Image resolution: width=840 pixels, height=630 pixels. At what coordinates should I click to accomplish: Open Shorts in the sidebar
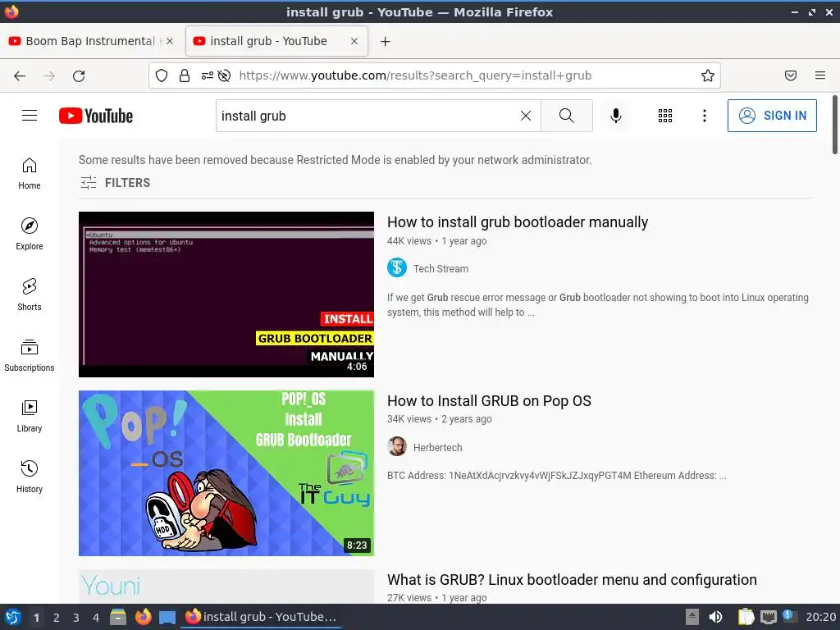(x=30, y=295)
